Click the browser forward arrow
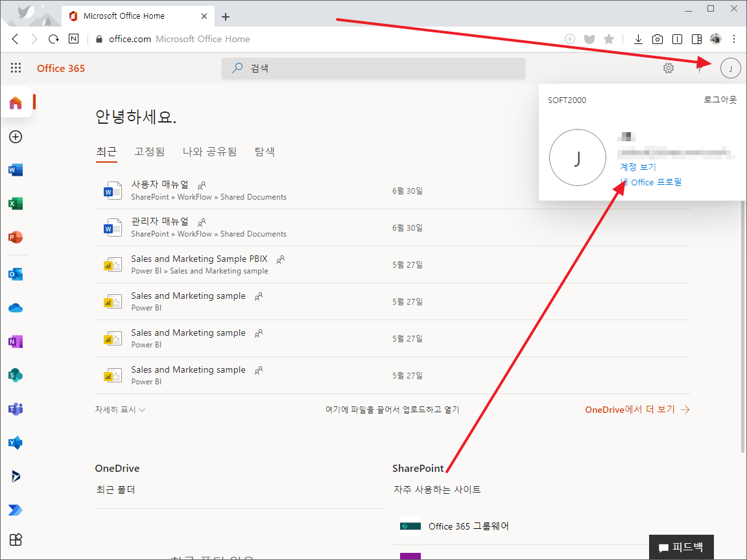 pos(34,39)
